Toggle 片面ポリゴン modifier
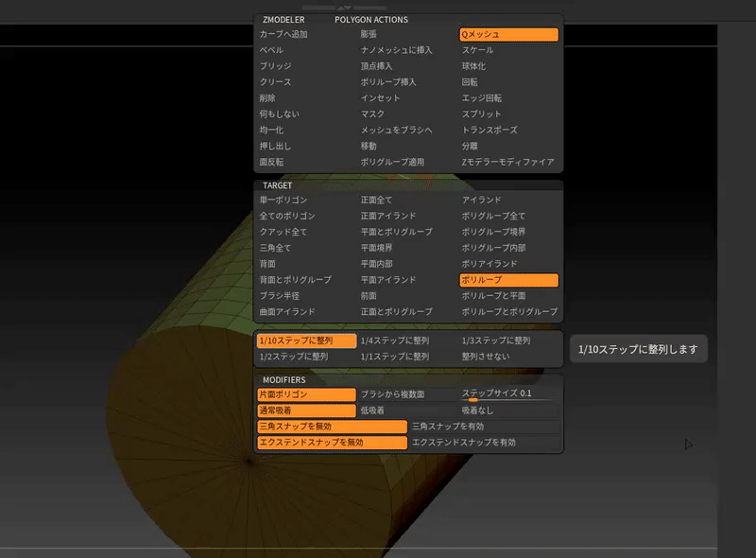Image resolution: width=756 pixels, height=558 pixels. click(x=306, y=394)
